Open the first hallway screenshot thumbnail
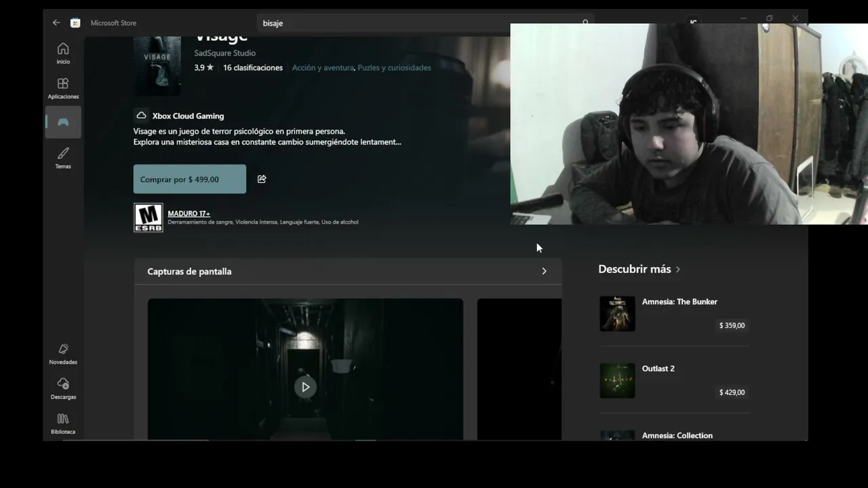This screenshot has height=488, width=868. coord(305,369)
